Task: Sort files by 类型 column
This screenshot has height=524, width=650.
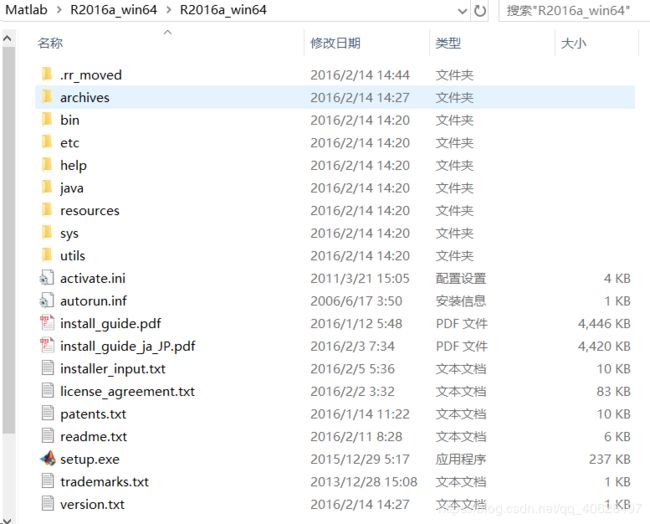Action: coord(448,43)
